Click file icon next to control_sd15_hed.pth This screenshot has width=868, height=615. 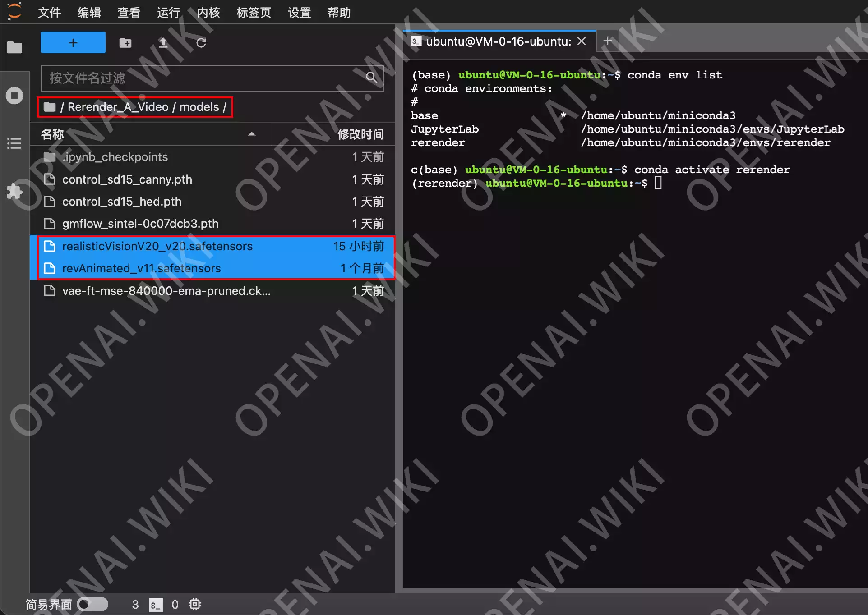(50, 202)
